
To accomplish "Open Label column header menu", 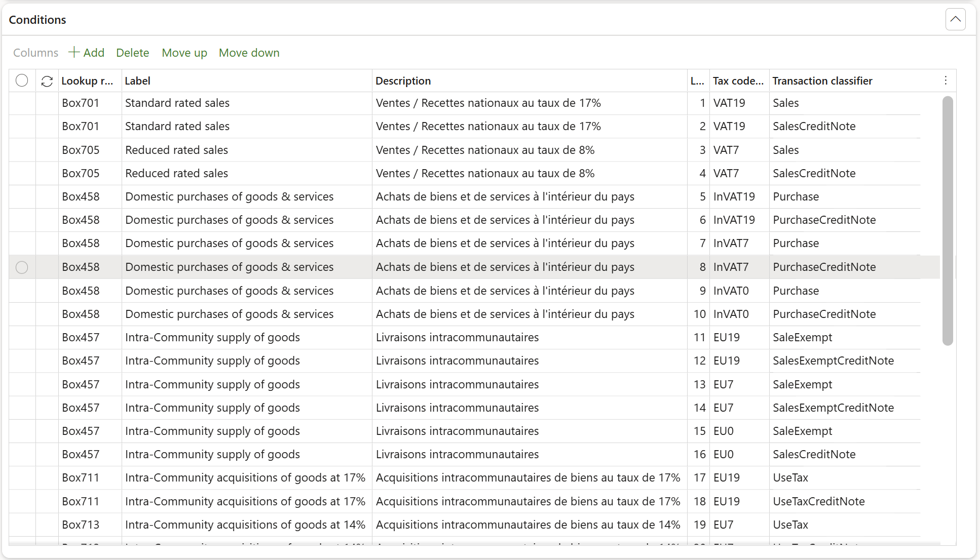I will click(x=138, y=81).
